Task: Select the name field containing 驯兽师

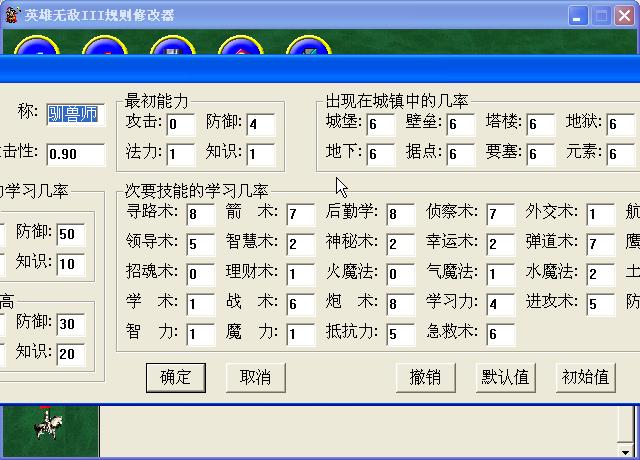Action: point(76,115)
